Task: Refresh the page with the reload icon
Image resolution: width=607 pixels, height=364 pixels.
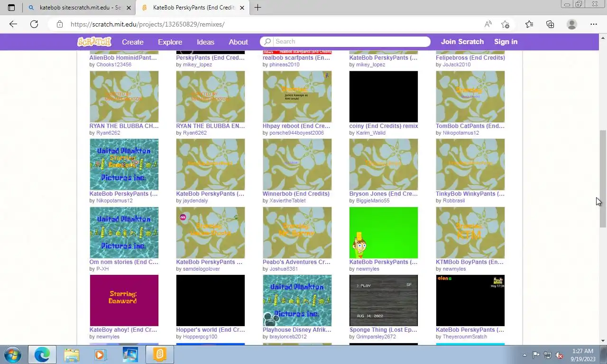Action: click(x=34, y=24)
